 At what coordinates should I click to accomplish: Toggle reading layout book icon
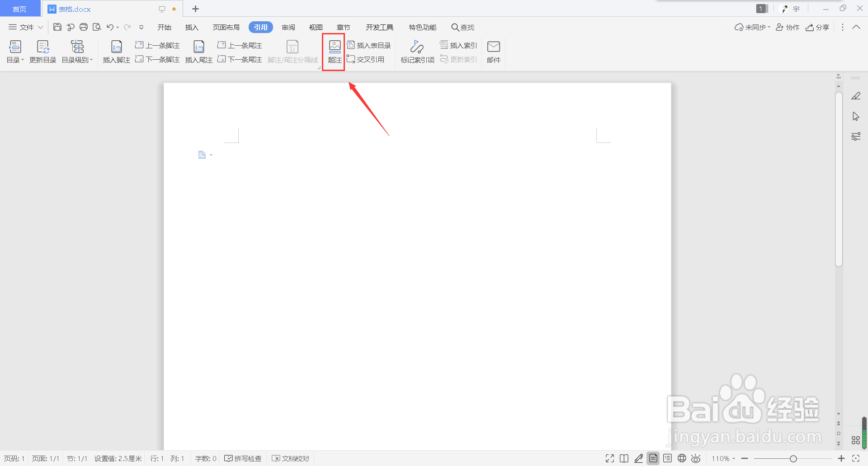pos(624,458)
